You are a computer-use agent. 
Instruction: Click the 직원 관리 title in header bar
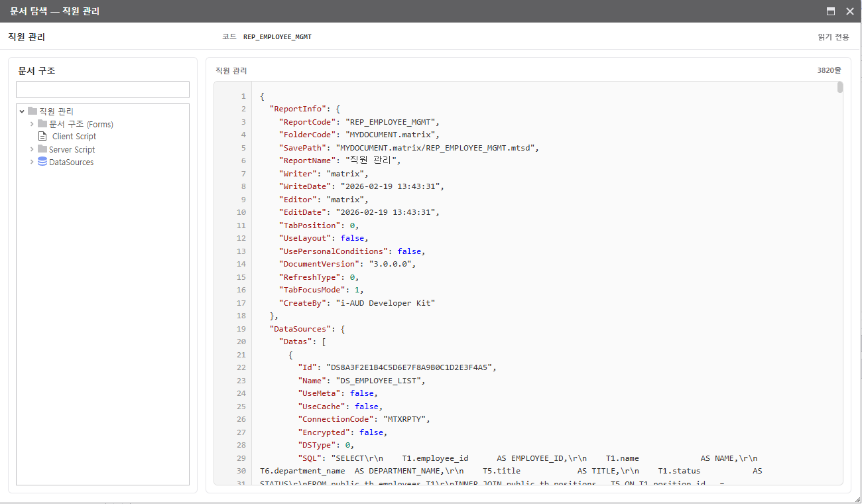coord(27,37)
